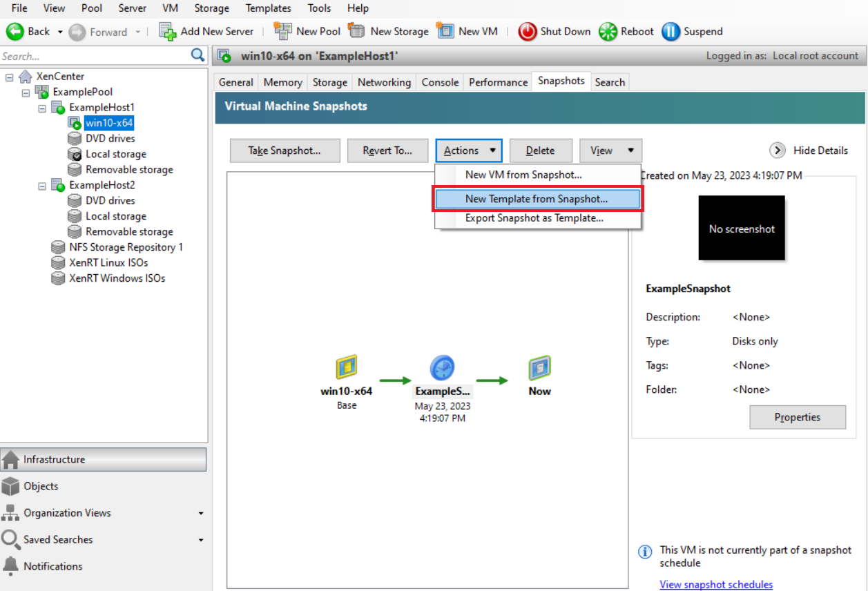868x591 pixels.
Task: Open the File menu
Action: click(19, 8)
